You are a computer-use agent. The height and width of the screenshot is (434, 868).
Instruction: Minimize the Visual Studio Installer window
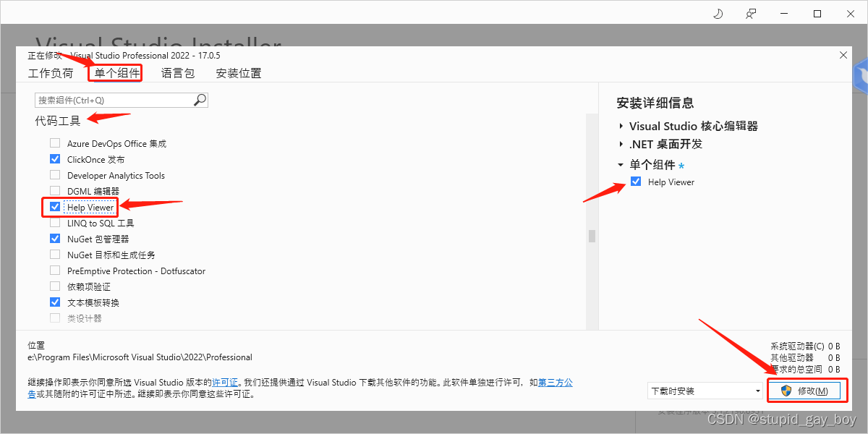coord(784,14)
